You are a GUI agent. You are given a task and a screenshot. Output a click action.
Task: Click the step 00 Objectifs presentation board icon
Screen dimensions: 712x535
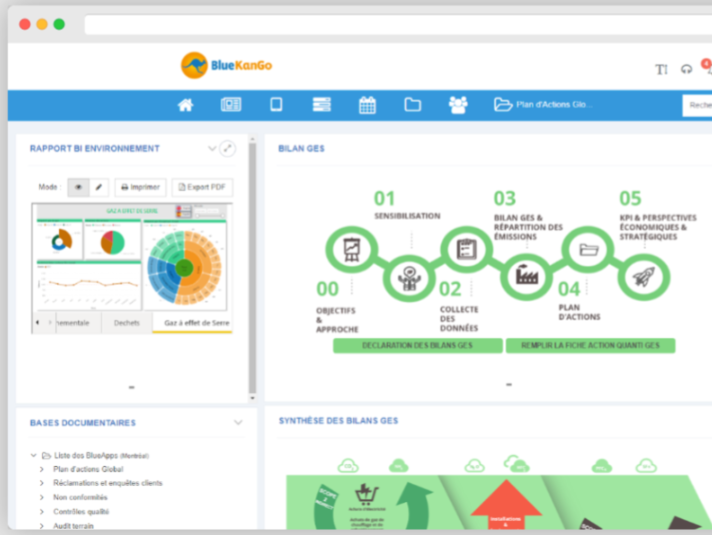[351, 249]
